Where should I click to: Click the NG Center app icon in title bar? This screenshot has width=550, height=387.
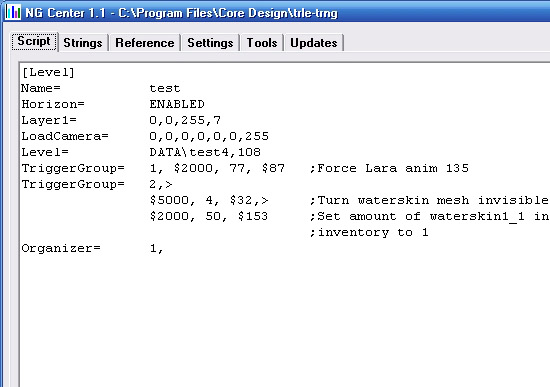13,12
